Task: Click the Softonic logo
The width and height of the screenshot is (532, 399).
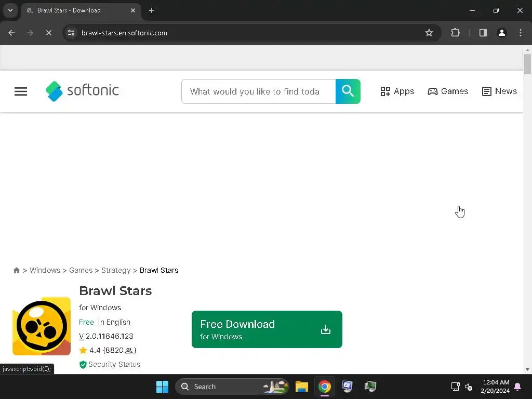Action: [82, 91]
